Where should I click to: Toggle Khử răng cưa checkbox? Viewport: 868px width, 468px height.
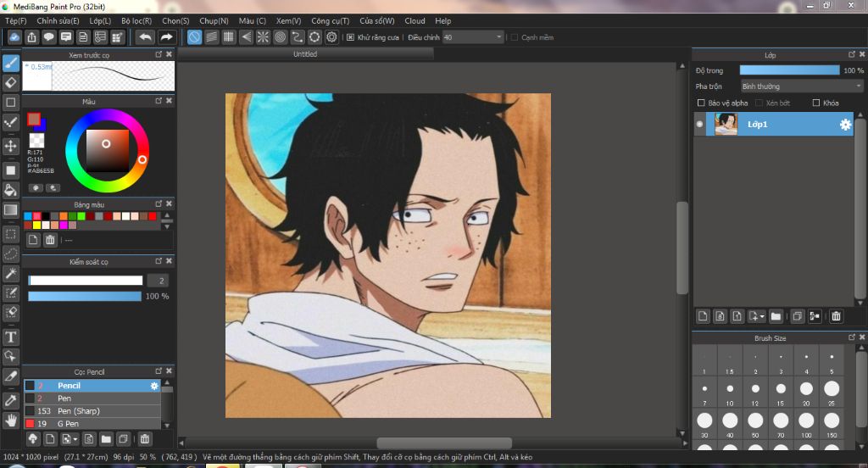point(350,37)
